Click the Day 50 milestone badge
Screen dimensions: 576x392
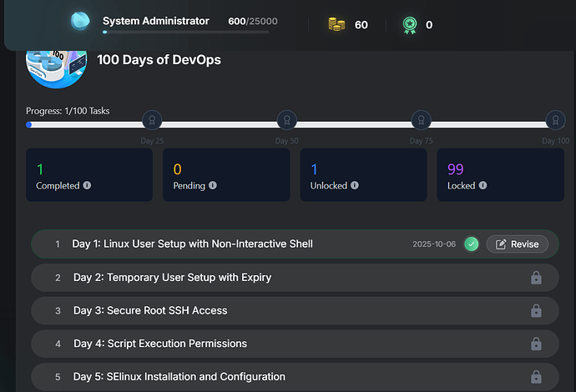[286, 120]
